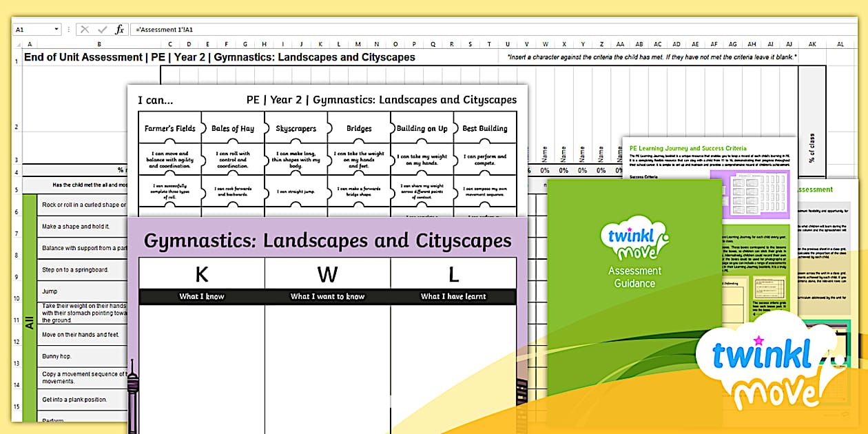Click the green 'All' merged cell

[x=30, y=322]
